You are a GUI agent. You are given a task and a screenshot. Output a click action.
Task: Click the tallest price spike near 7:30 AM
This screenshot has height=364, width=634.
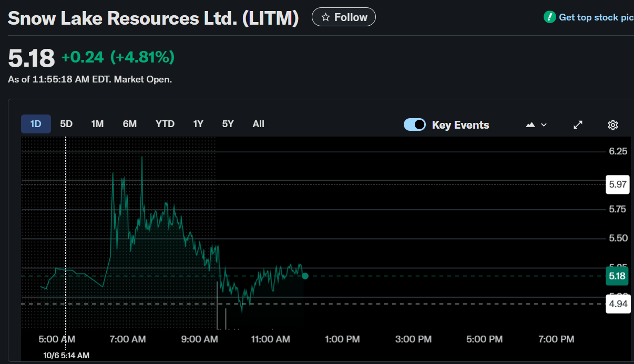tap(142, 158)
